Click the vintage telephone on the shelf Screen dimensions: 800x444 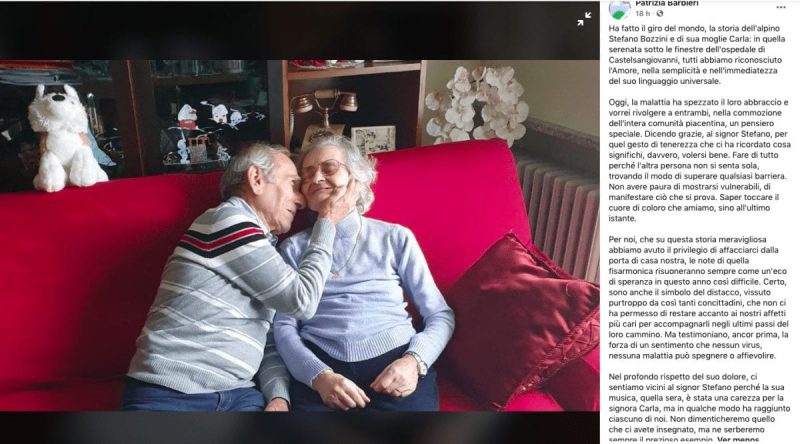pyautogui.click(x=323, y=117)
